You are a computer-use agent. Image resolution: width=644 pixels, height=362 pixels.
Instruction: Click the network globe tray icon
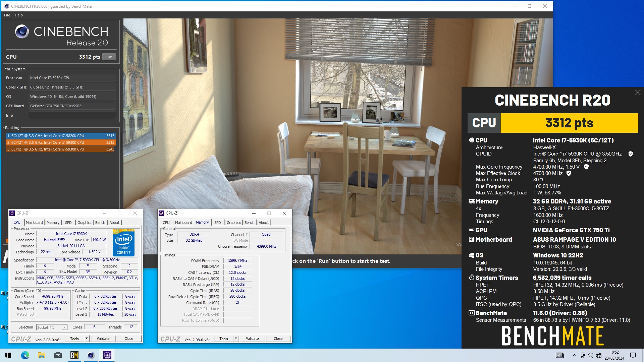coord(599,355)
